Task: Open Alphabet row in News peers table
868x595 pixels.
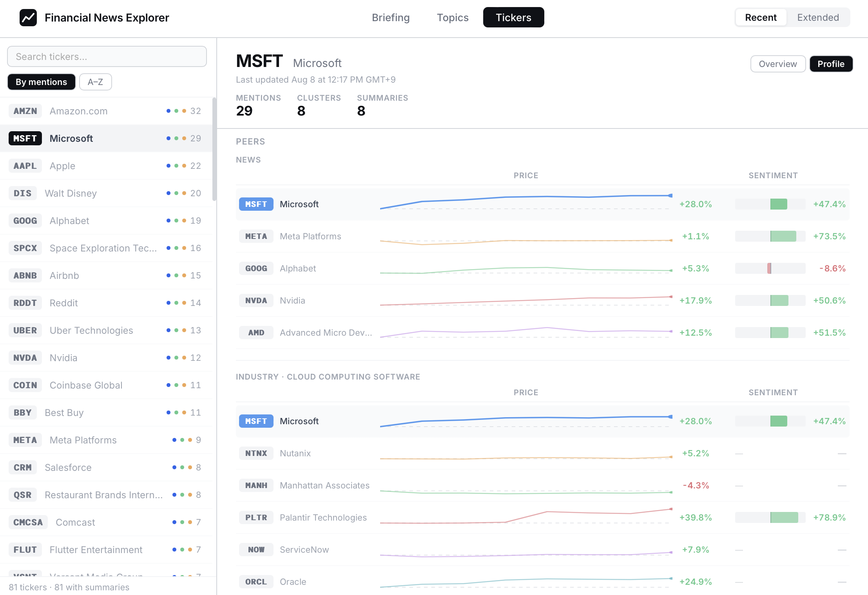Action: tap(543, 268)
